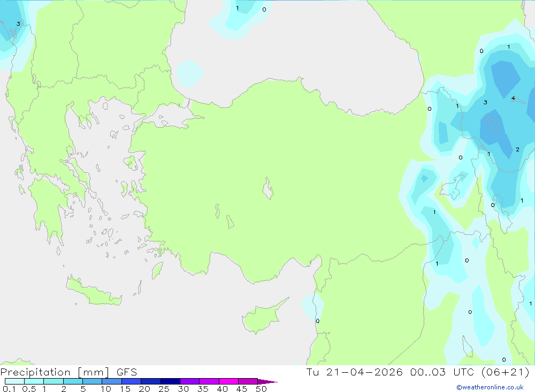Choose the 40–45 mm magenta legend swatch
535x392 pixels.
pyautogui.click(x=228, y=381)
